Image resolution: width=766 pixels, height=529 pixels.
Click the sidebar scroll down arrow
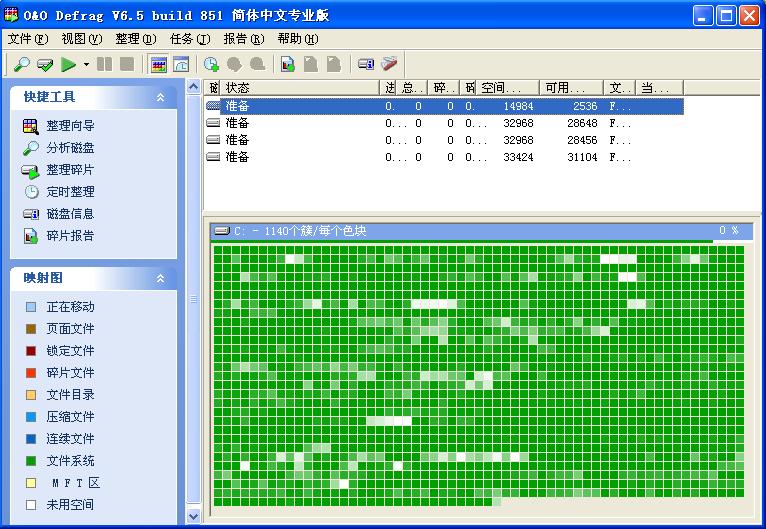click(x=193, y=516)
